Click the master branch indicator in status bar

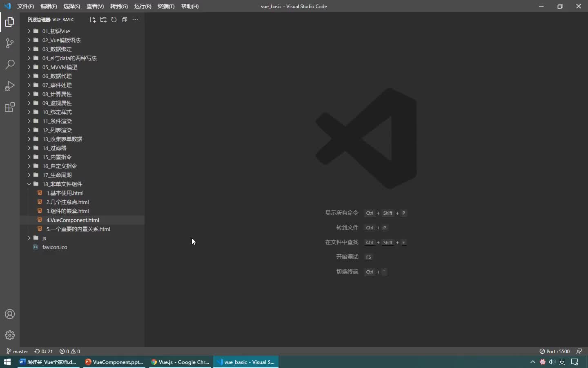17,351
